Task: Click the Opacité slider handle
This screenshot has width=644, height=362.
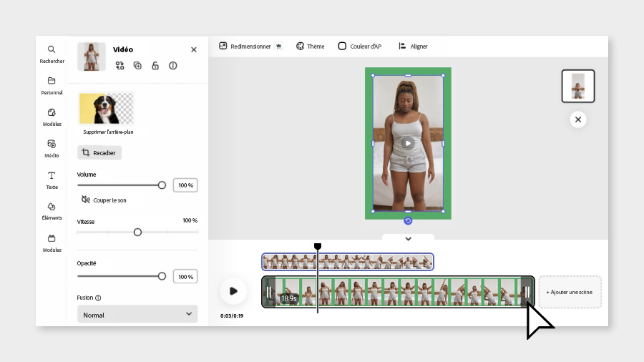Action: pyautogui.click(x=162, y=276)
